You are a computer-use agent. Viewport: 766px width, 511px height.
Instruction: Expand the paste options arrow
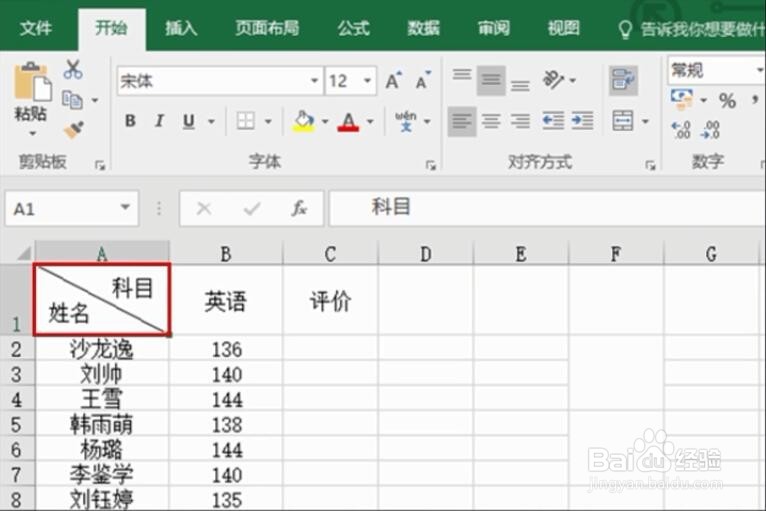click(x=32, y=133)
